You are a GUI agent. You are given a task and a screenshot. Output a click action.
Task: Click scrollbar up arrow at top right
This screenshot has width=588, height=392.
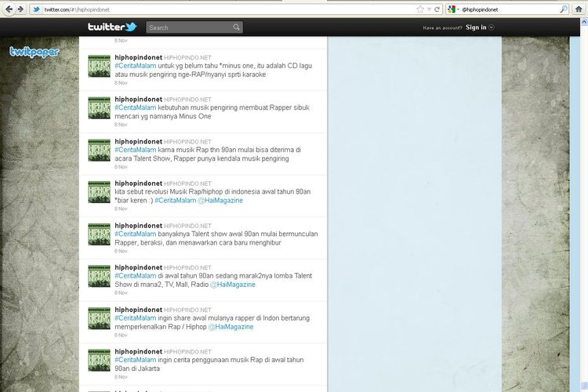(x=584, y=22)
